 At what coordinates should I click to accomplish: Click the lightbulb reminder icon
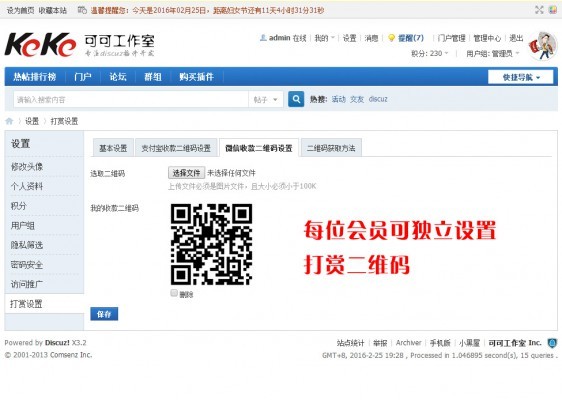point(391,38)
